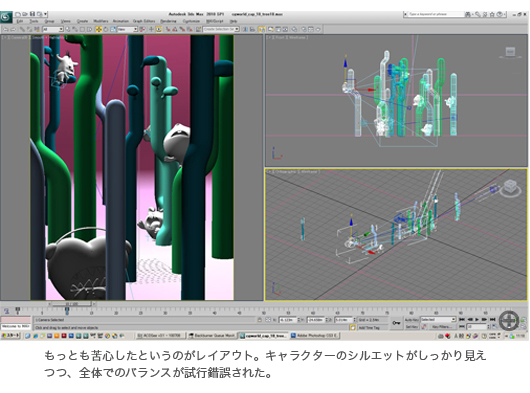Toggle Percent Snap
The image size is (530, 393).
pos(183,29)
